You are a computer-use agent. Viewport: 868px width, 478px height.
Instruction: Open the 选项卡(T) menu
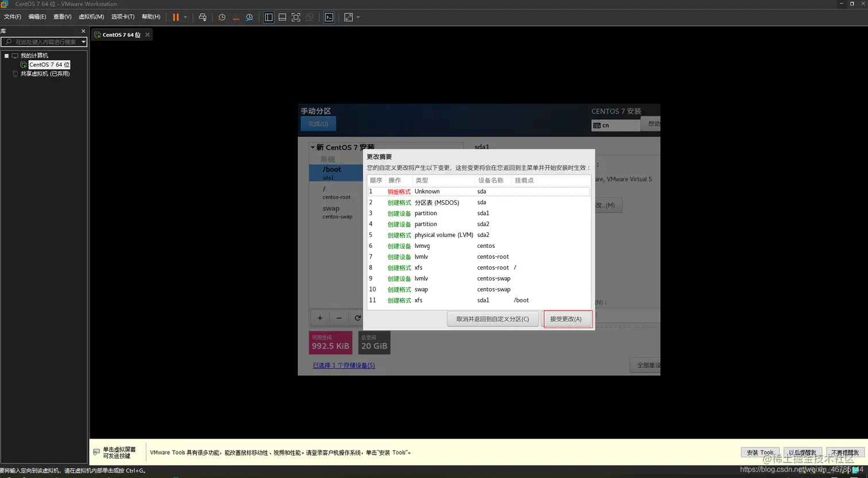(x=123, y=17)
